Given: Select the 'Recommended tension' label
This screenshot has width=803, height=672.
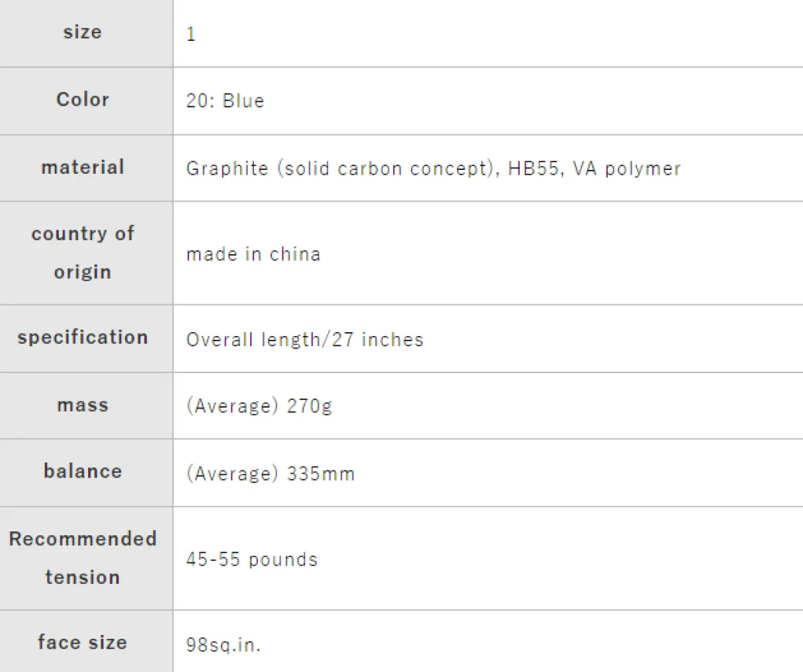Looking at the screenshot, I should point(83,558).
